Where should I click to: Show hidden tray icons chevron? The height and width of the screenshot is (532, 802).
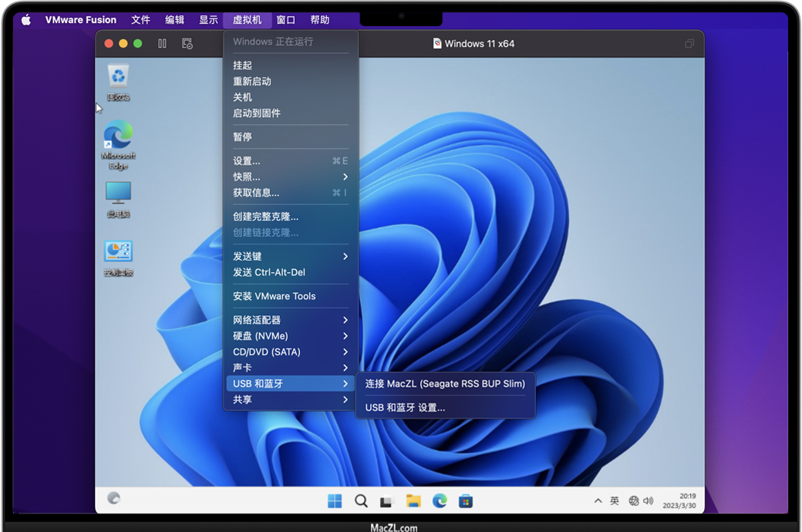pos(598,501)
